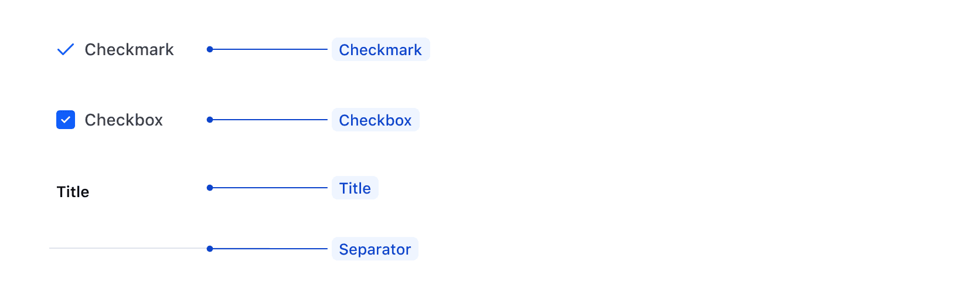Click the blue Checkmark annotation badge

380,50
